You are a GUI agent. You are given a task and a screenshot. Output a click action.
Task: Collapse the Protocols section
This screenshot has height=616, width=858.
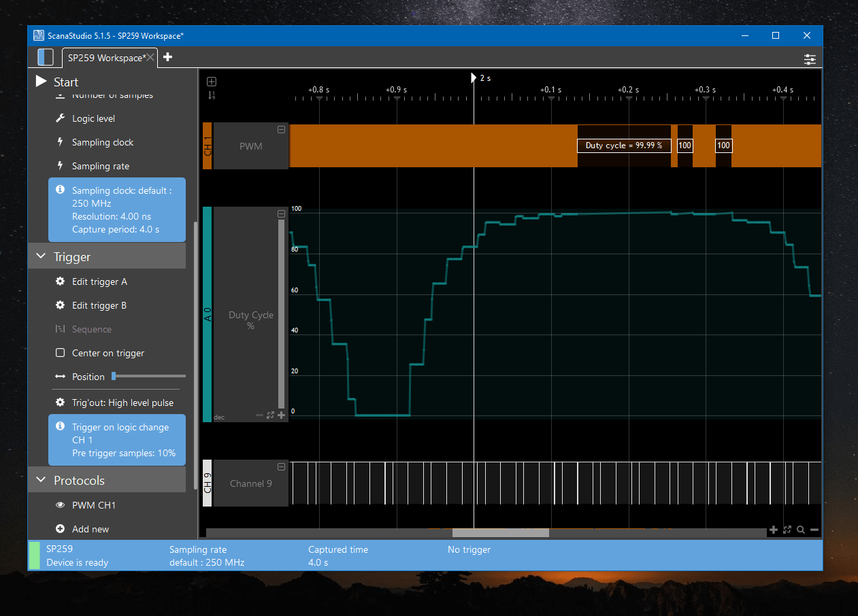pyautogui.click(x=40, y=481)
